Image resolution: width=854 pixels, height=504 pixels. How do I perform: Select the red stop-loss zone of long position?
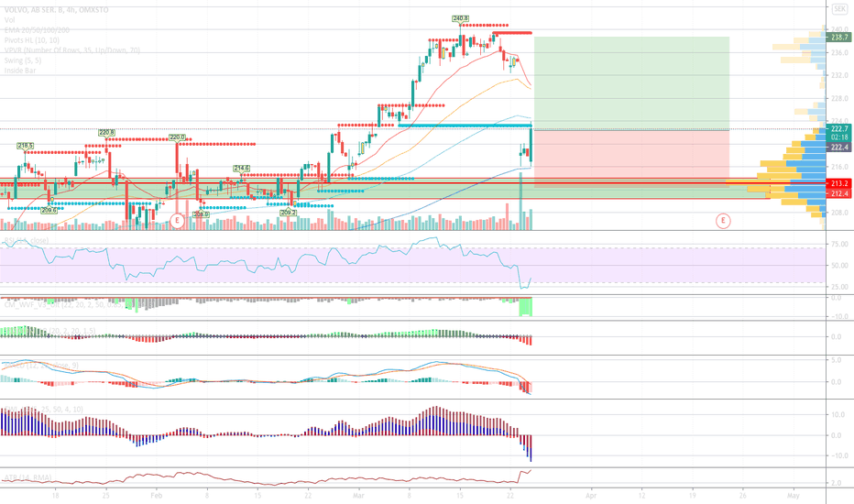(631, 159)
